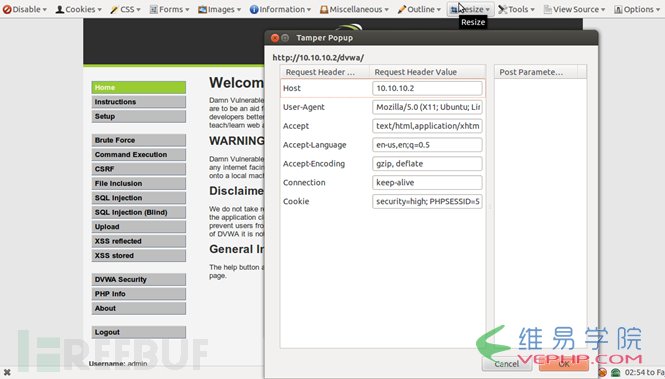Select the Host header value field
665x379 pixels.
click(427, 88)
